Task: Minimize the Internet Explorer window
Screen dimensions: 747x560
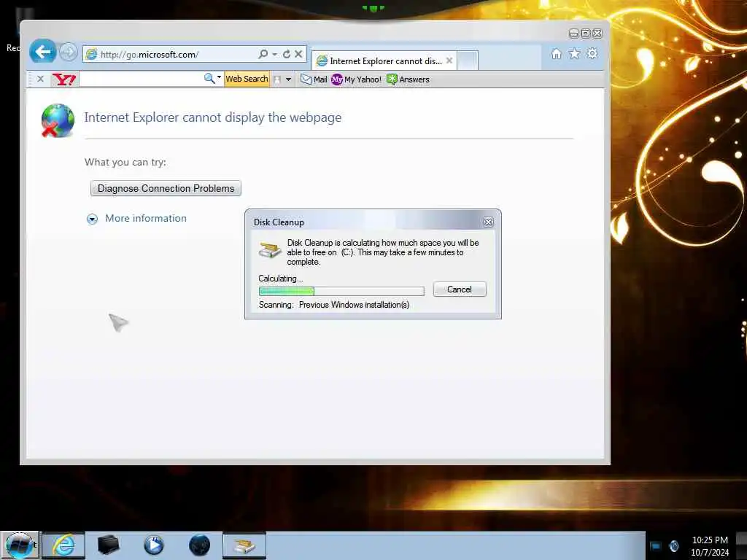Action: coord(573,34)
